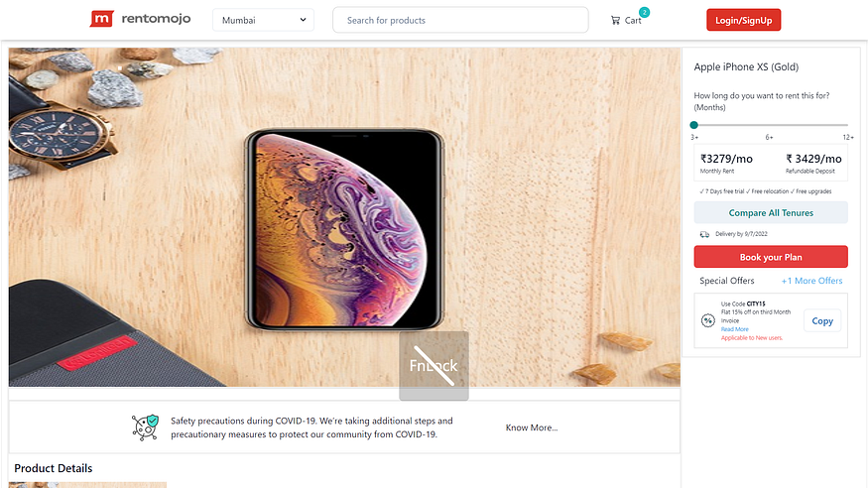Click the 7 Days free trial text
The width and height of the screenshot is (868, 488).
pos(722,191)
